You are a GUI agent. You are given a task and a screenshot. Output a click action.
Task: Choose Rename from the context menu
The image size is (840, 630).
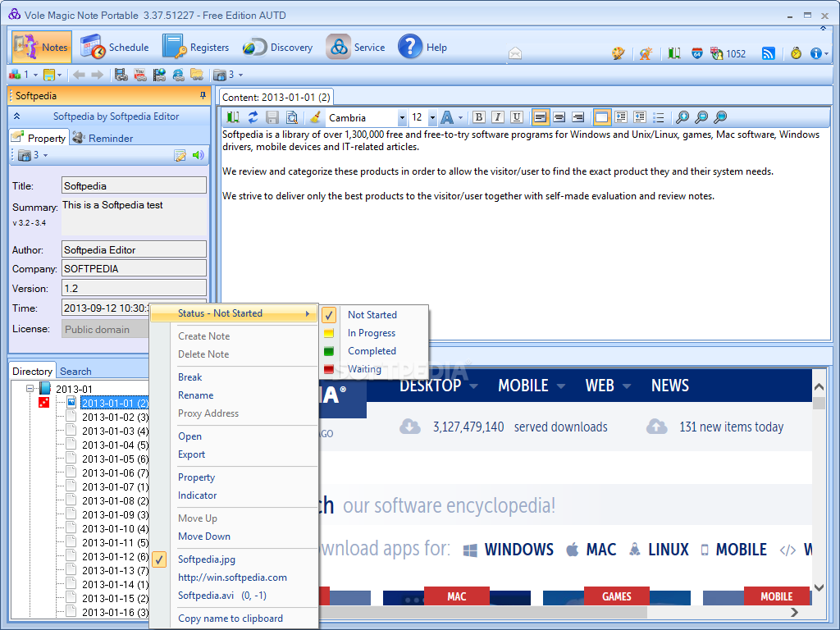pyautogui.click(x=195, y=395)
